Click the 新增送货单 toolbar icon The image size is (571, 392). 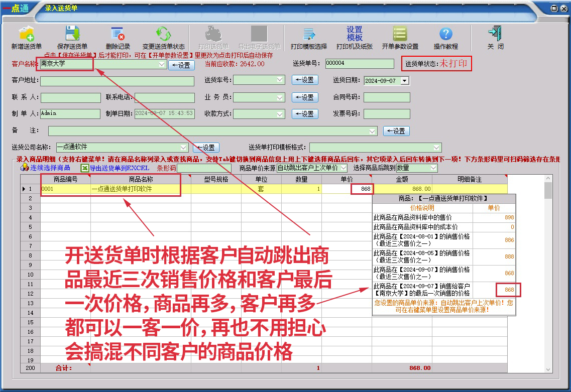(26, 35)
